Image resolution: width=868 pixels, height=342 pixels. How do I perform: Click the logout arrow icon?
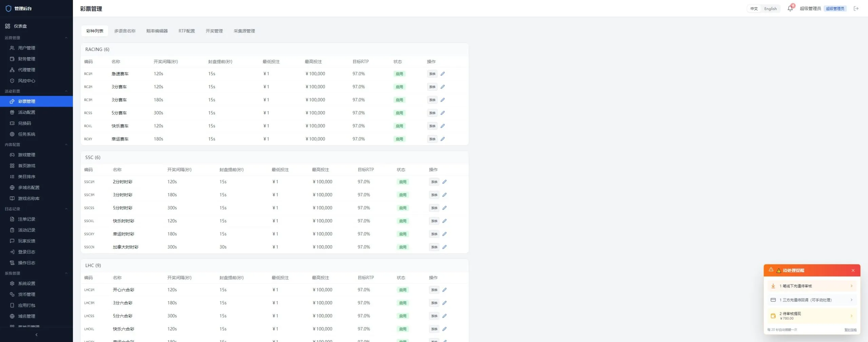[x=856, y=8]
